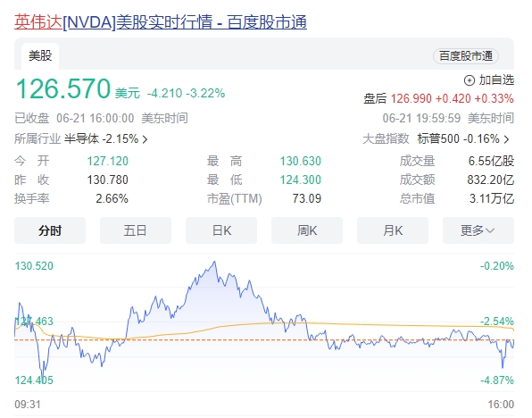Click the after-hours change +0.33%

(494, 99)
